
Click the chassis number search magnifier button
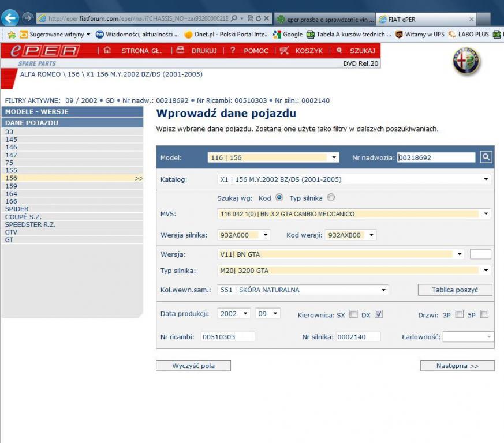tap(486, 157)
